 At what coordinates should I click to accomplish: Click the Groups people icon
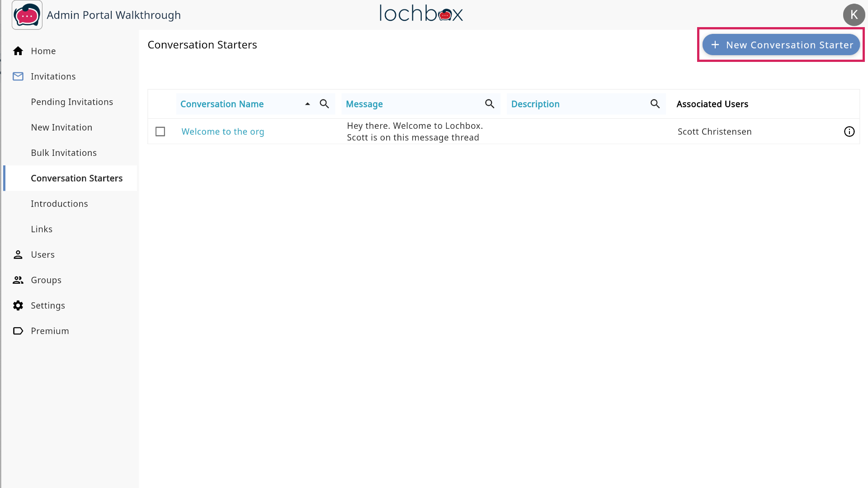tap(18, 280)
